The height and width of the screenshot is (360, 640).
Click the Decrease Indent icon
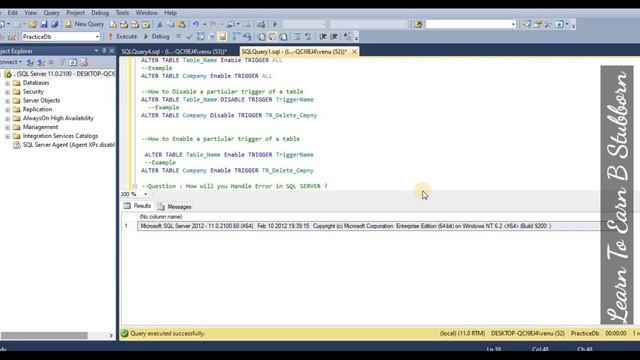point(323,37)
